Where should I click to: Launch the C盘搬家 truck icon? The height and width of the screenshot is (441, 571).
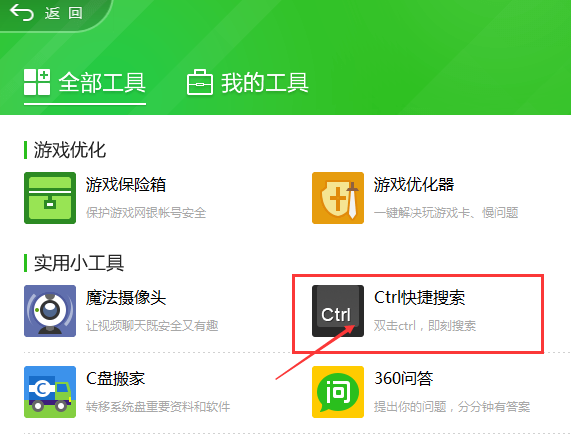[50, 392]
